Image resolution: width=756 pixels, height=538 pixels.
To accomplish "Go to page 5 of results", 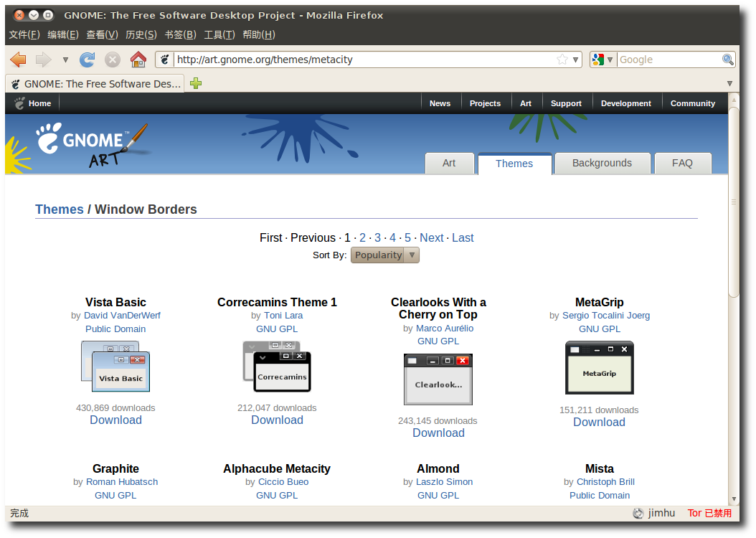I will coord(408,237).
